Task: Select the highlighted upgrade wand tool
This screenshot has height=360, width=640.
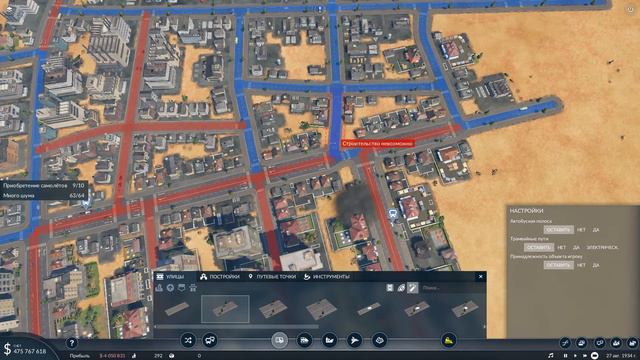Action: click(x=413, y=288)
